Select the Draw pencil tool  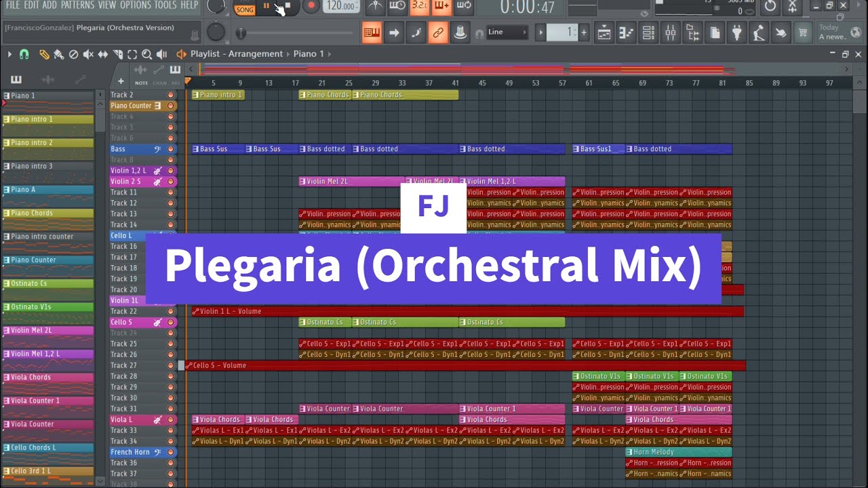(44, 54)
